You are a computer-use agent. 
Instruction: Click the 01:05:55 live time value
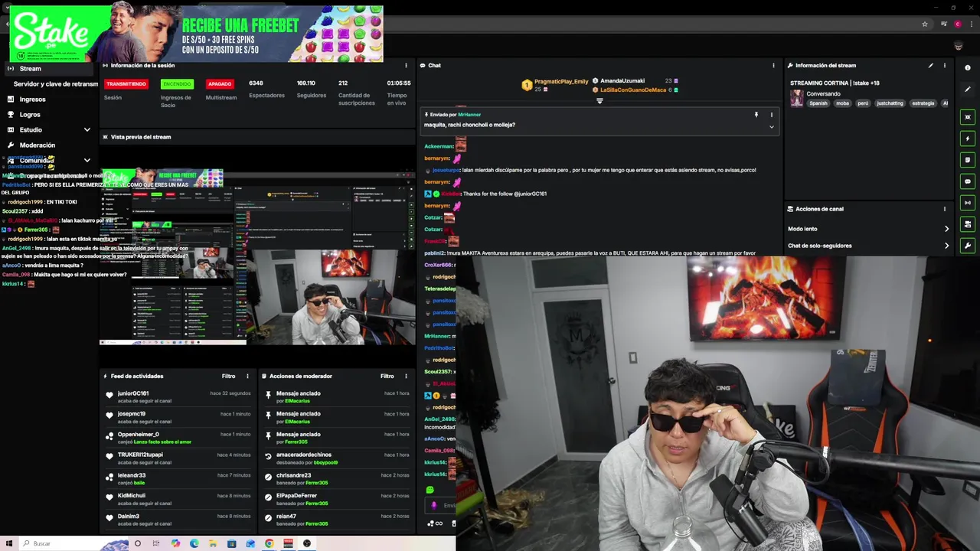point(399,83)
